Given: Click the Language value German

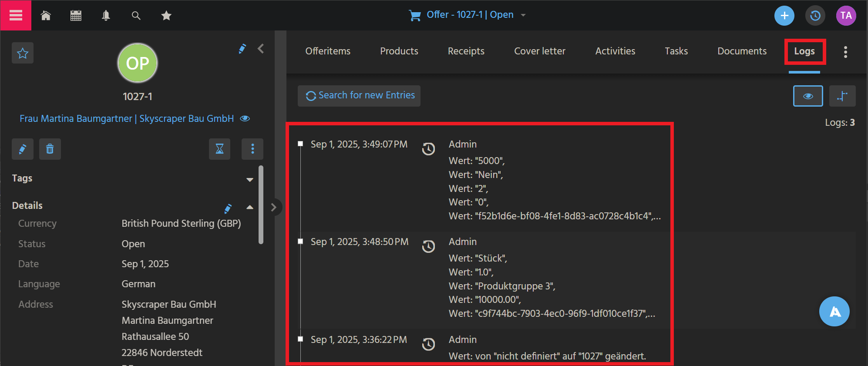Looking at the screenshot, I should (x=138, y=284).
